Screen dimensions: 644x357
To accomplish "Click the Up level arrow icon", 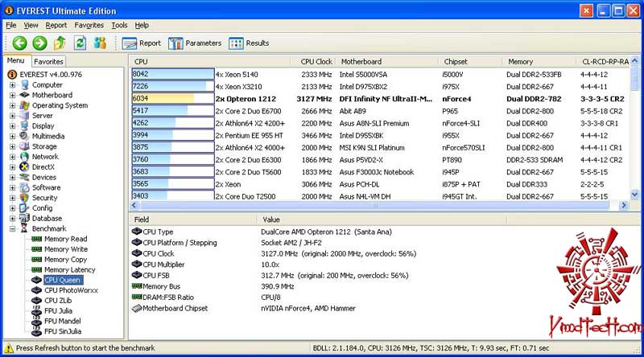I will pos(60,43).
